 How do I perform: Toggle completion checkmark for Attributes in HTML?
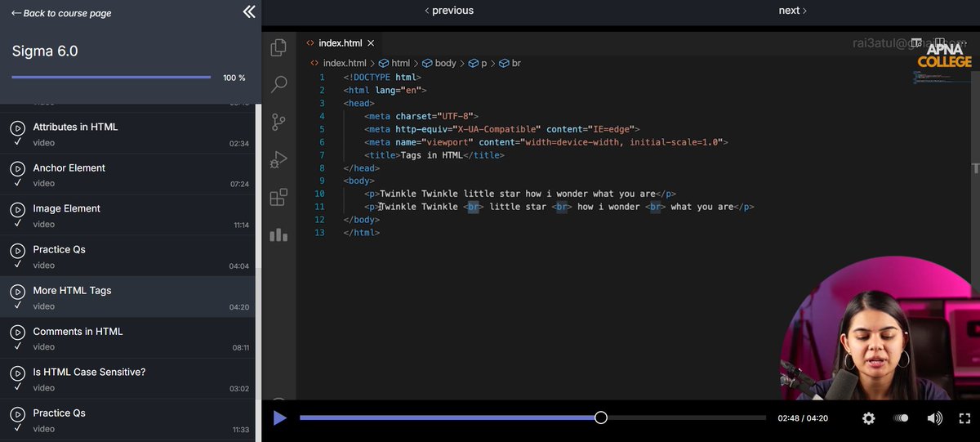click(x=17, y=142)
